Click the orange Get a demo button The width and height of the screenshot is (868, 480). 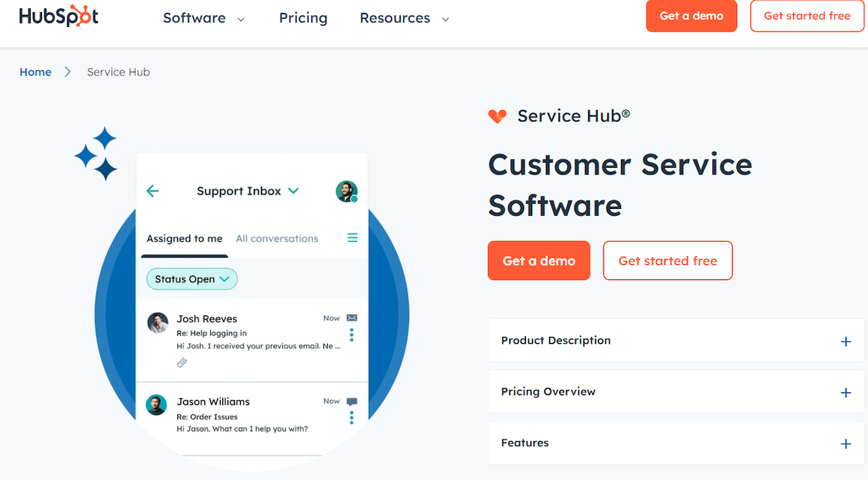point(539,261)
